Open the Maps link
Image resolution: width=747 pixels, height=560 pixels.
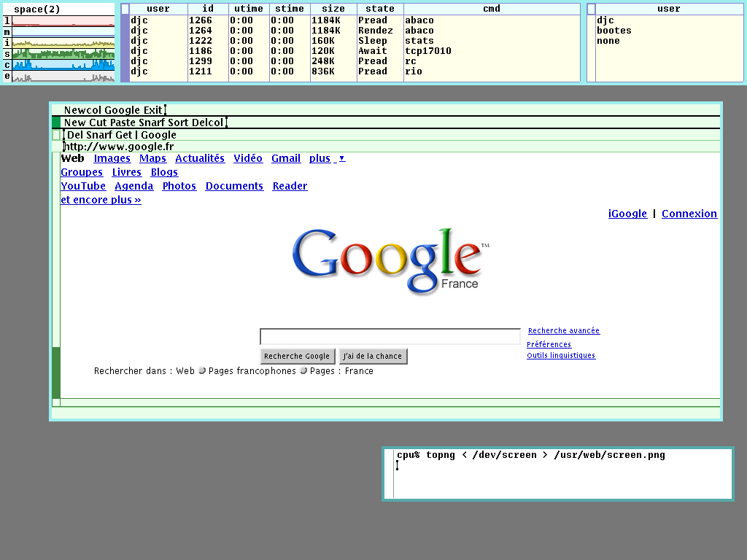coord(152,158)
